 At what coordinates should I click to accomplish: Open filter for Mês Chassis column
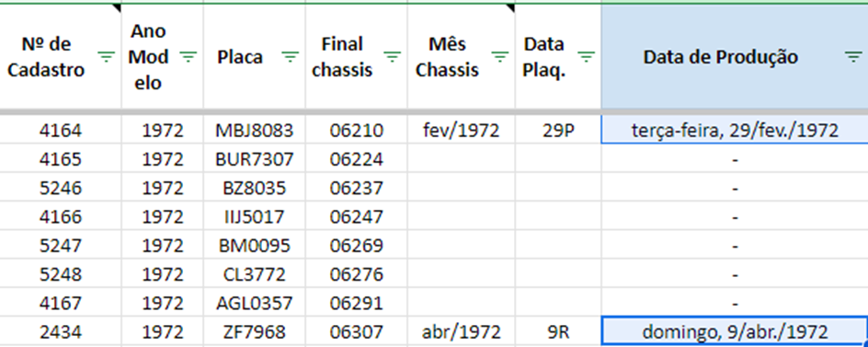[500, 56]
